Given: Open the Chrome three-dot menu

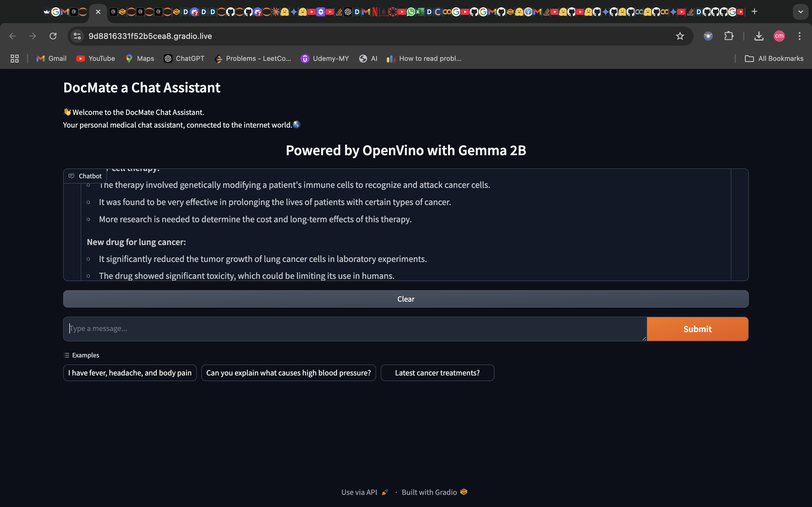Looking at the screenshot, I should 800,36.
